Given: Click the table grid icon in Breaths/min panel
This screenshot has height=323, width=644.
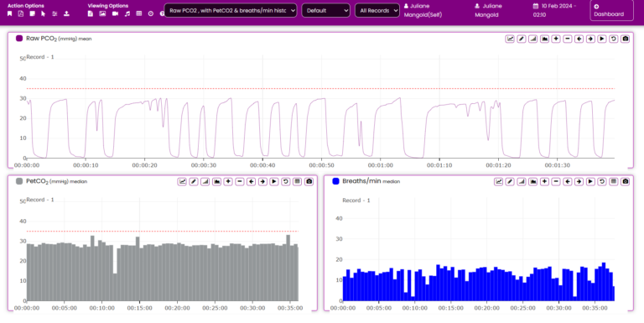Looking at the screenshot, I should coord(614,181).
